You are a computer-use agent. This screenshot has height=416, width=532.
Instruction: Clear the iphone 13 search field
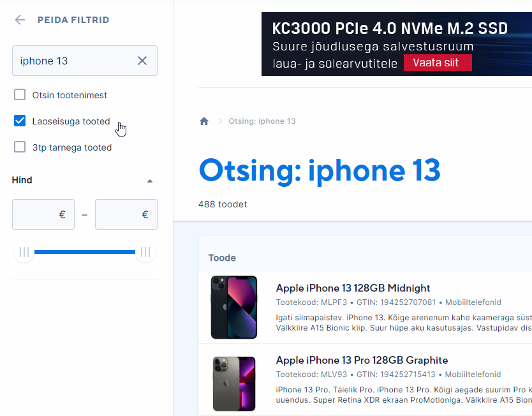142,61
